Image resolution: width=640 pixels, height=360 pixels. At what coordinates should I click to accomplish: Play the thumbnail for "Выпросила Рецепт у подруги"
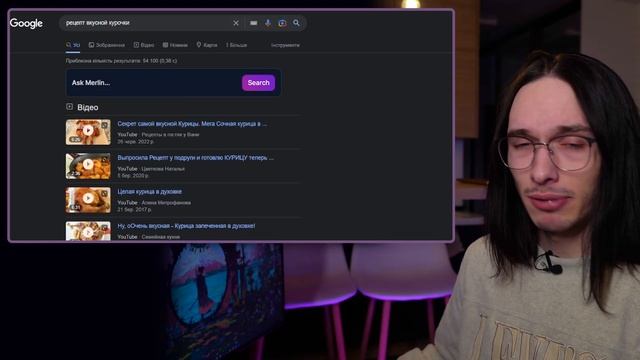88,166
